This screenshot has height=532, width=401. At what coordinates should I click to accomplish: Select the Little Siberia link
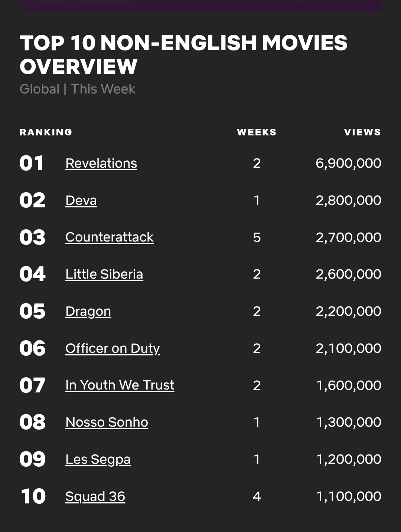pyautogui.click(x=104, y=274)
